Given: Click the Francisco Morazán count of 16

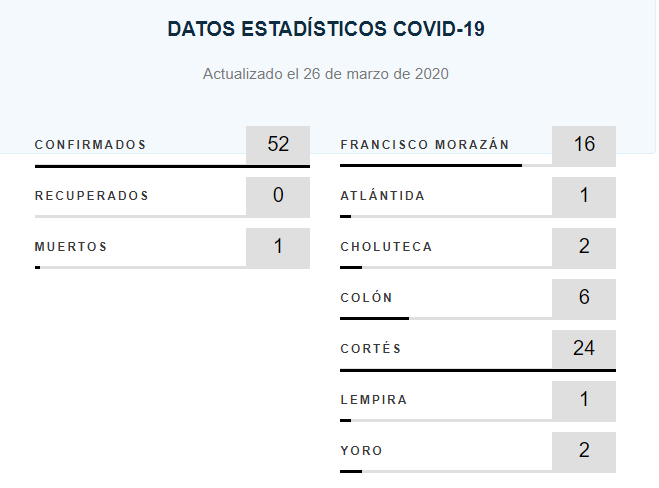Looking at the screenshot, I should [x=584, y=146].
